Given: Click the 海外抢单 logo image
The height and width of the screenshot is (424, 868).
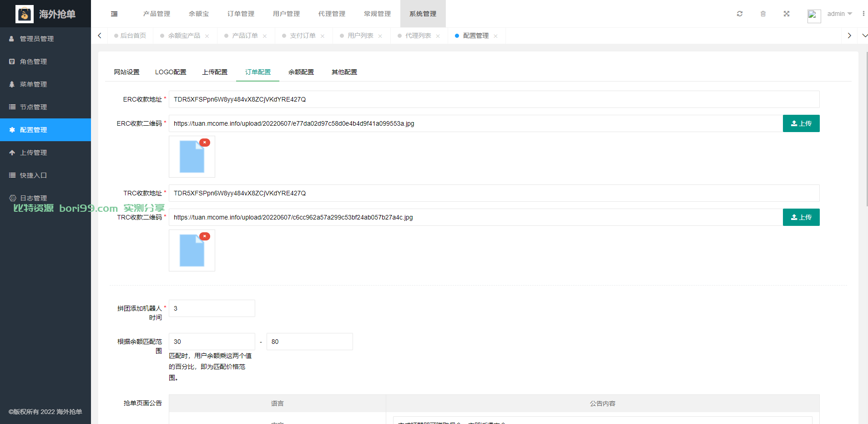Looking at the screenshot, I should pos(25,14).
